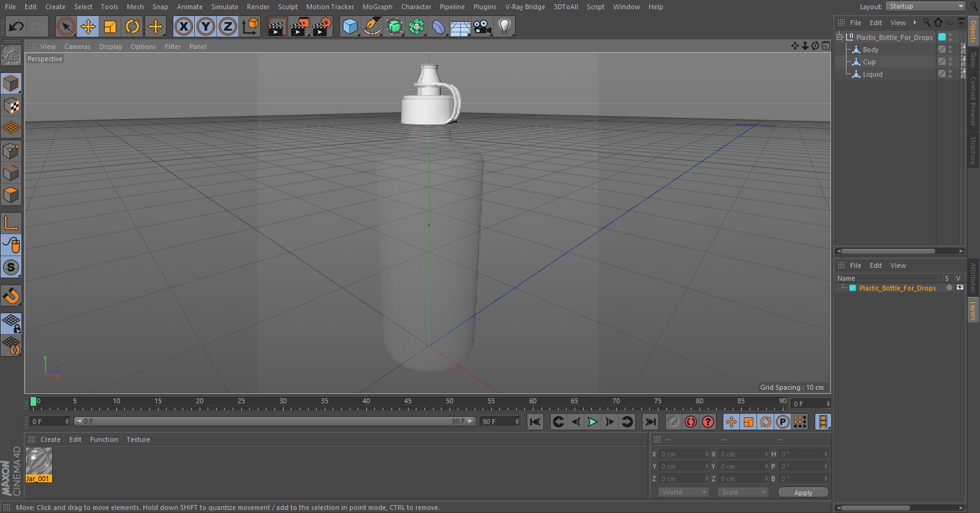The width and height of the screenshot is (980, 513).
Task: Go to start of animation
Action: pyautogui.click(x=535, y=422)
